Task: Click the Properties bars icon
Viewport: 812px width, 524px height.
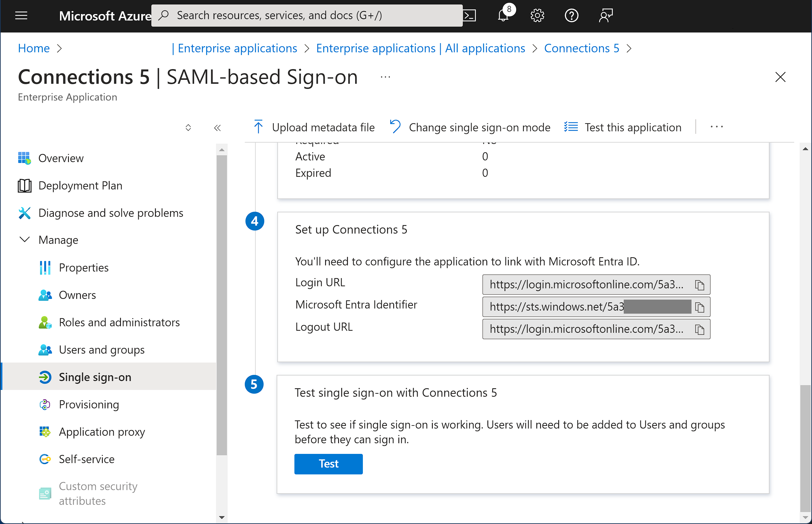Action: click(x=45, y=267)
